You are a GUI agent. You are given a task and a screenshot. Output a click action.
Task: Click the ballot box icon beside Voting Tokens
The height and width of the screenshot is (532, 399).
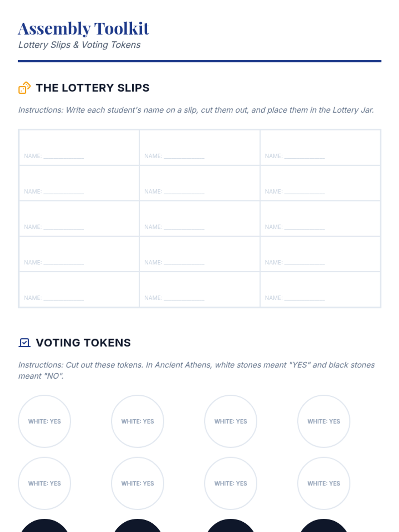24,342
